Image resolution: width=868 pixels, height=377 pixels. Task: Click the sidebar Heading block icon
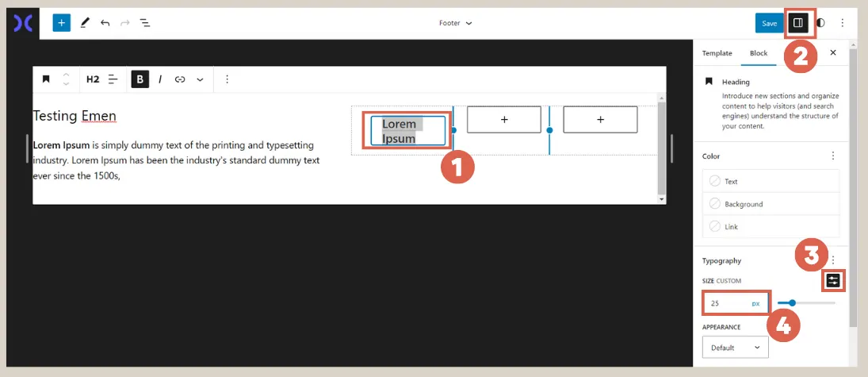coord(709,82)
